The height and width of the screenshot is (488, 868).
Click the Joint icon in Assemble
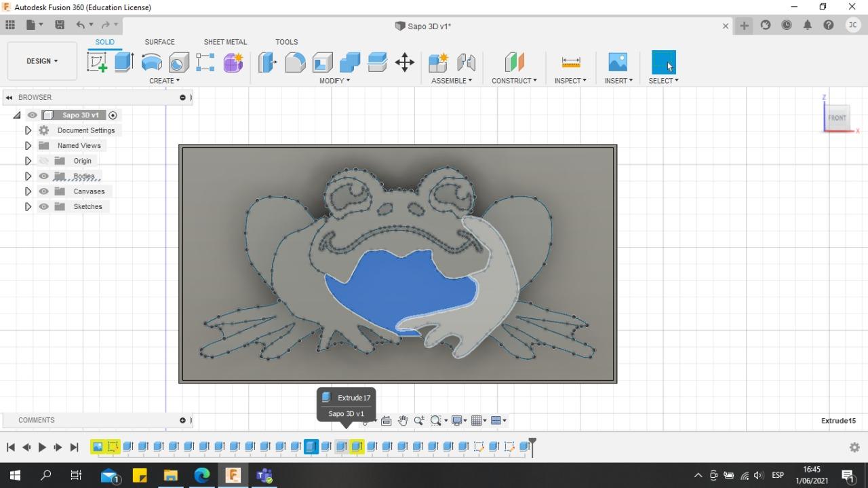467,62
